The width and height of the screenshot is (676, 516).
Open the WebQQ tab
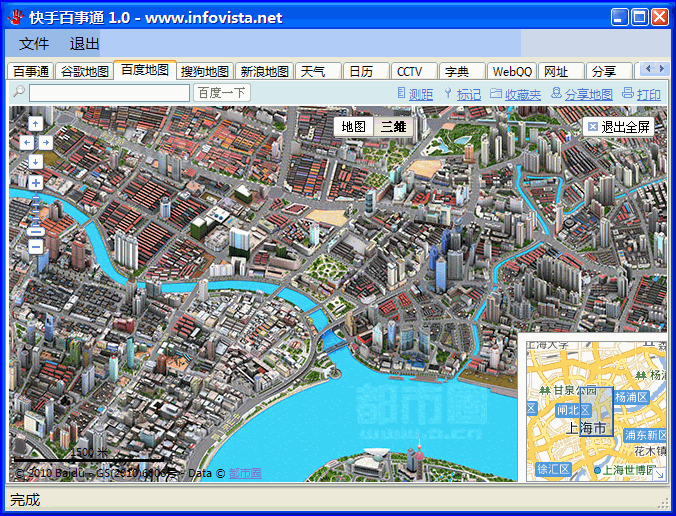click(x=512, y=71)
